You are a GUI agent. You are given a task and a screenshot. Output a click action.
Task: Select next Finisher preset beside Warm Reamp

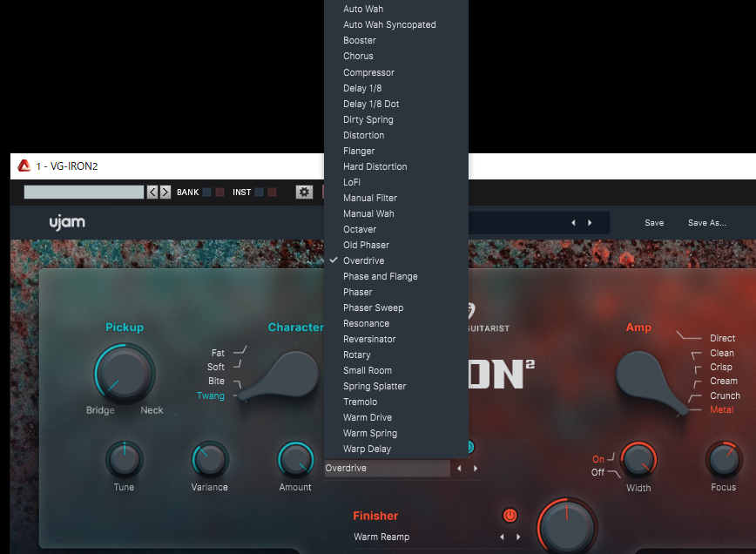click(x=518, y=537)
